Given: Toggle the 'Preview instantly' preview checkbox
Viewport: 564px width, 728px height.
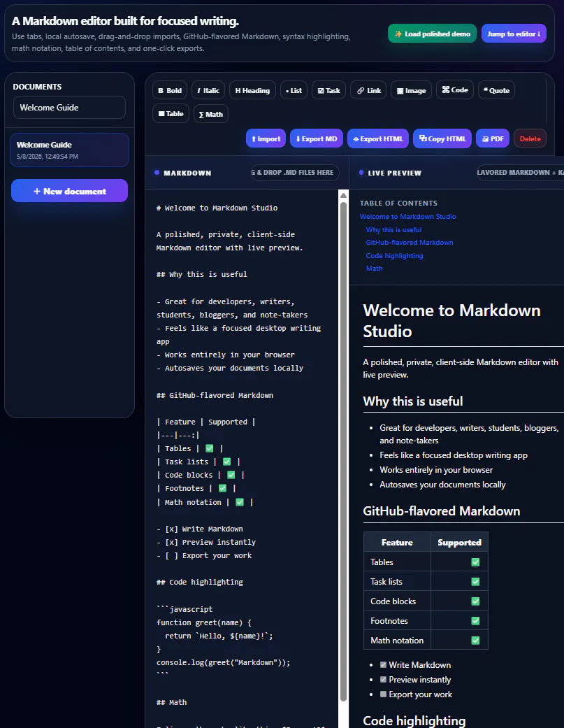Looking at the screenshot, I should (x=383, y=679).
